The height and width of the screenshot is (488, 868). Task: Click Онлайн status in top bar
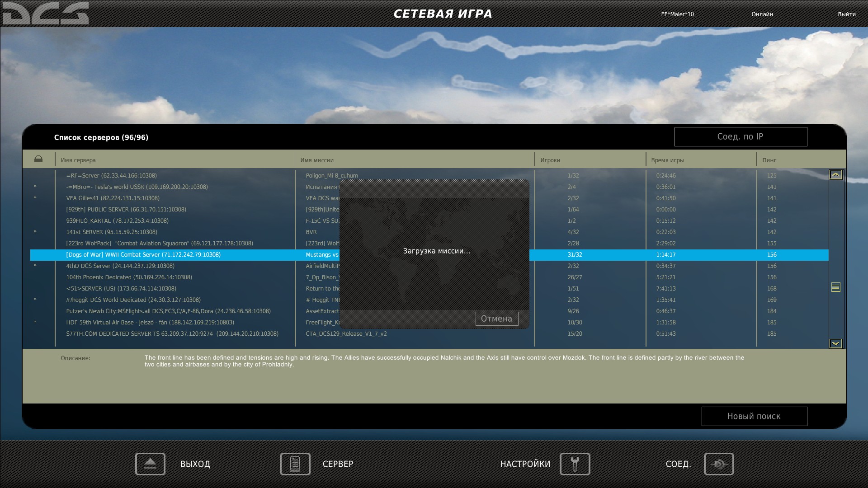[762, 14]
